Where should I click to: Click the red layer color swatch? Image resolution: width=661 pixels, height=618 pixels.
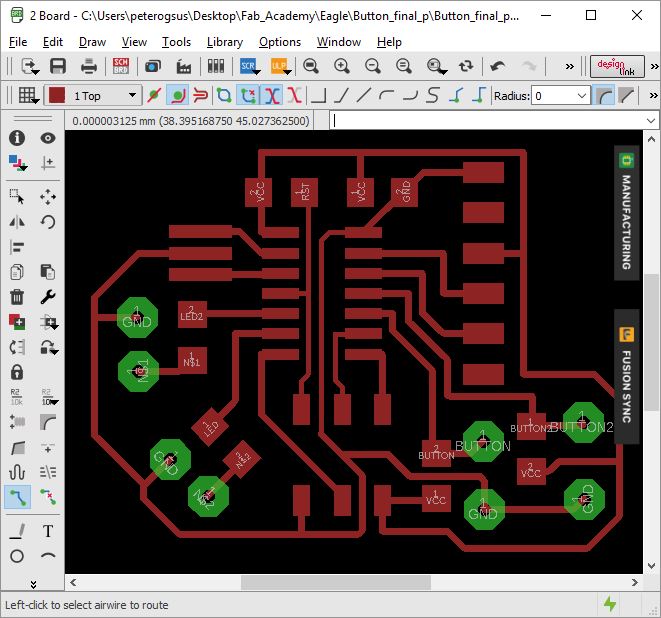[x=57, y=96]
